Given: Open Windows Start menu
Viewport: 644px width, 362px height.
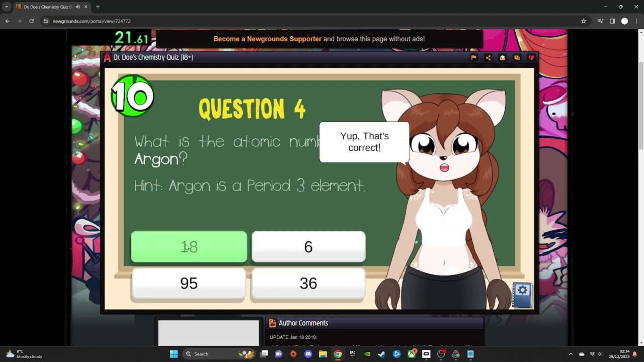Looking at the screenshot, I should (x=174, y=354).
